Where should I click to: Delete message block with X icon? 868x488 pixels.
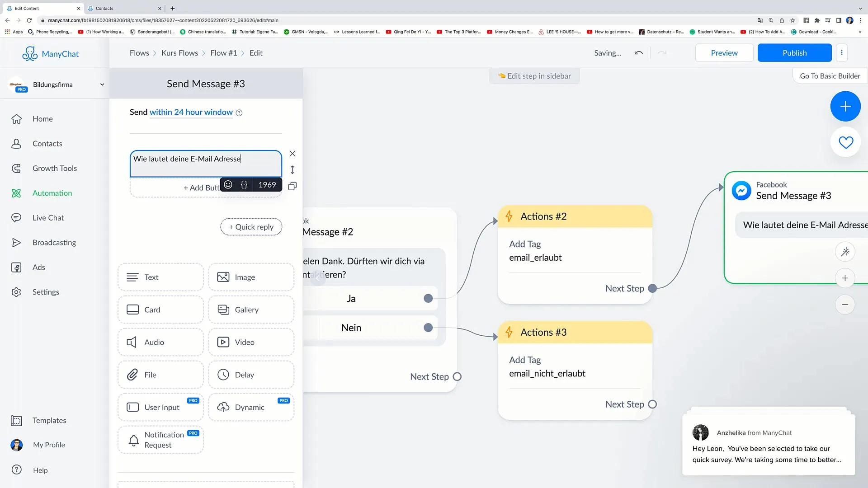click(x=292, y=154)
